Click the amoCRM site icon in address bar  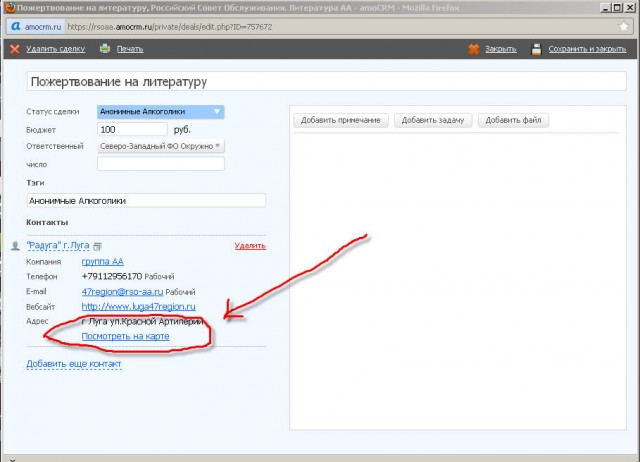16,27
